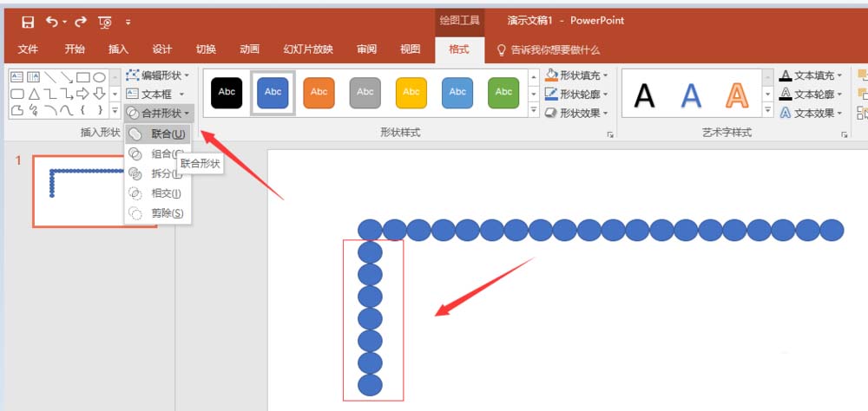Open the 文本框 dropdown
This screenshot has width=868, height=411.
click(x=155, y=94)
